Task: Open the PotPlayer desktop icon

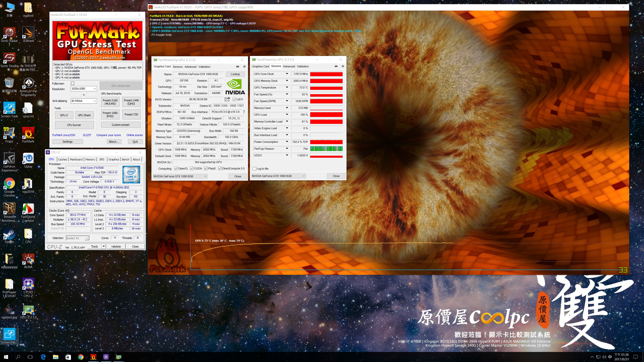Action: tap(9, 288)
